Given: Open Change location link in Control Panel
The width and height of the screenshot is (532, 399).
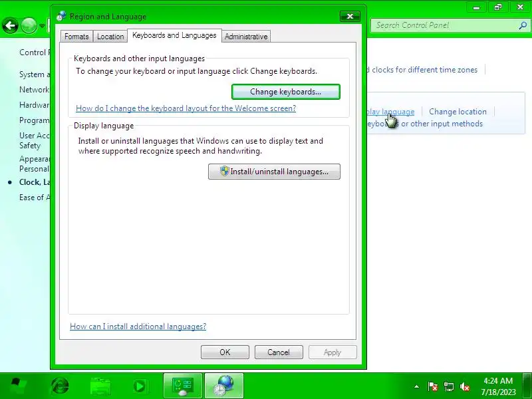Looking at the screenshot, I should click(x=458, y=112).
